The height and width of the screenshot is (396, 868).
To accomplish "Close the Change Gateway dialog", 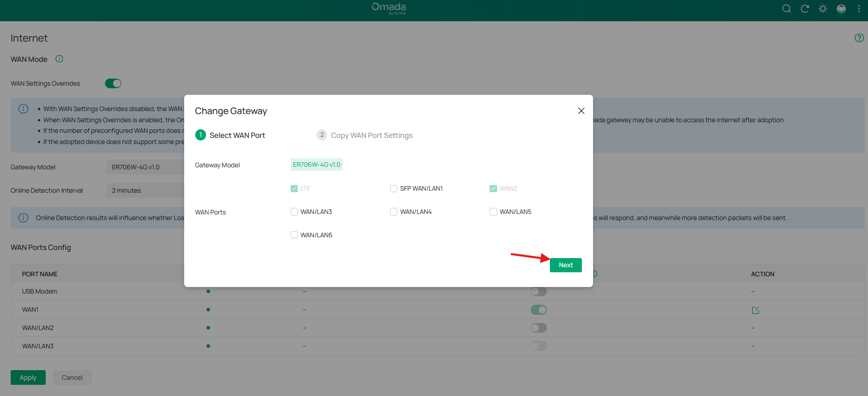I will click(581, 111).
